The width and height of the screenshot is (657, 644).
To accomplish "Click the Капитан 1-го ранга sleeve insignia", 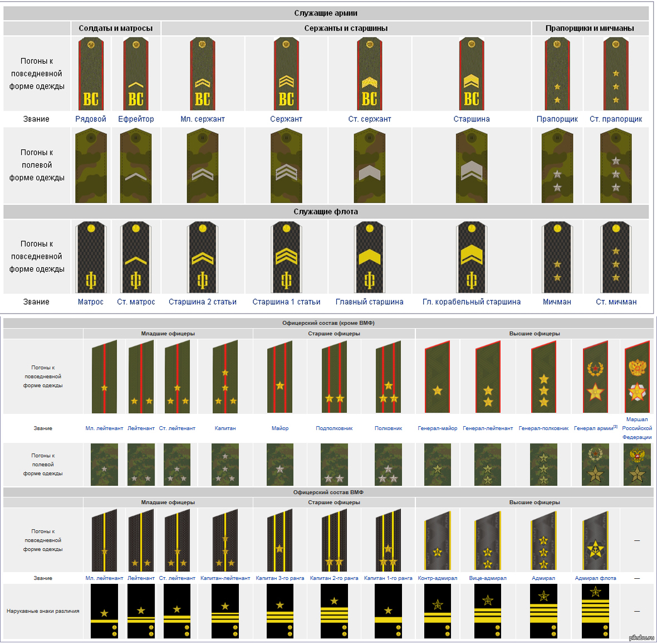I will pos(388,611).
